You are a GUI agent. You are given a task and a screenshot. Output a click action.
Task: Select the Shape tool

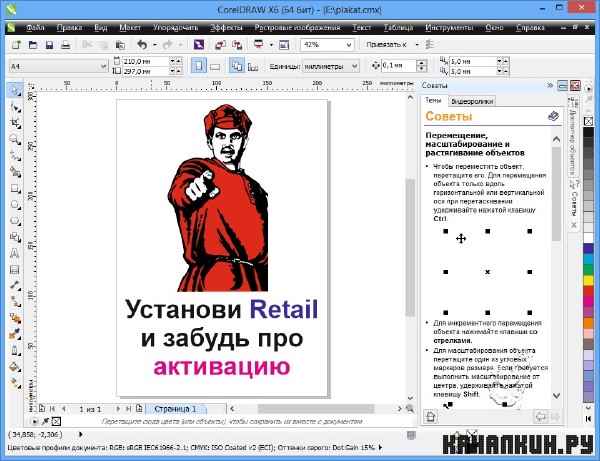click(x=15, y=108)
